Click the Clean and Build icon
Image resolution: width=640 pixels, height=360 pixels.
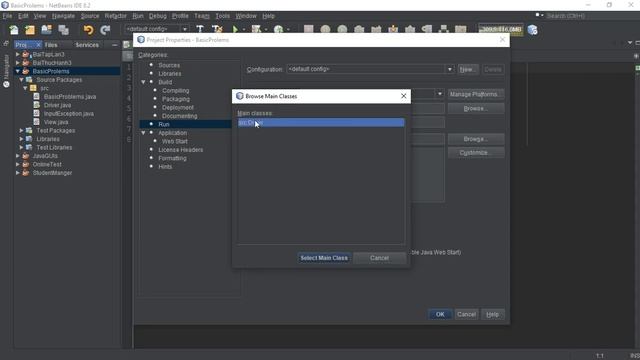[x=217, y=29]
